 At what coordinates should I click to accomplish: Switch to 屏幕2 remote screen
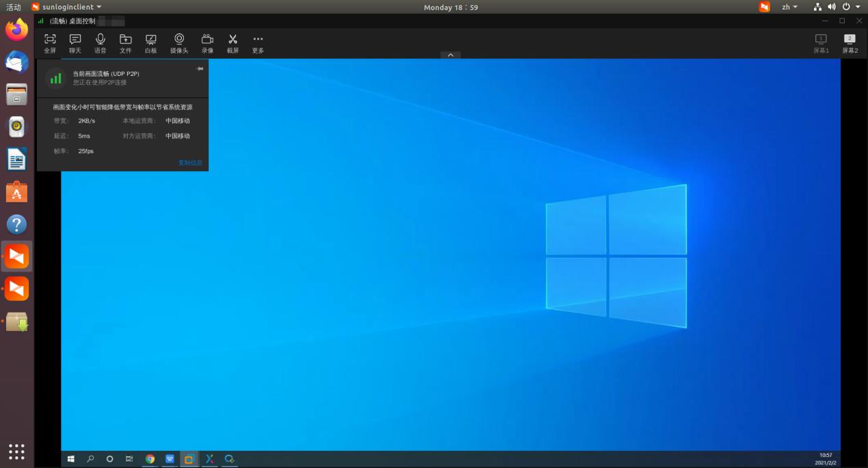pos(850,44)
